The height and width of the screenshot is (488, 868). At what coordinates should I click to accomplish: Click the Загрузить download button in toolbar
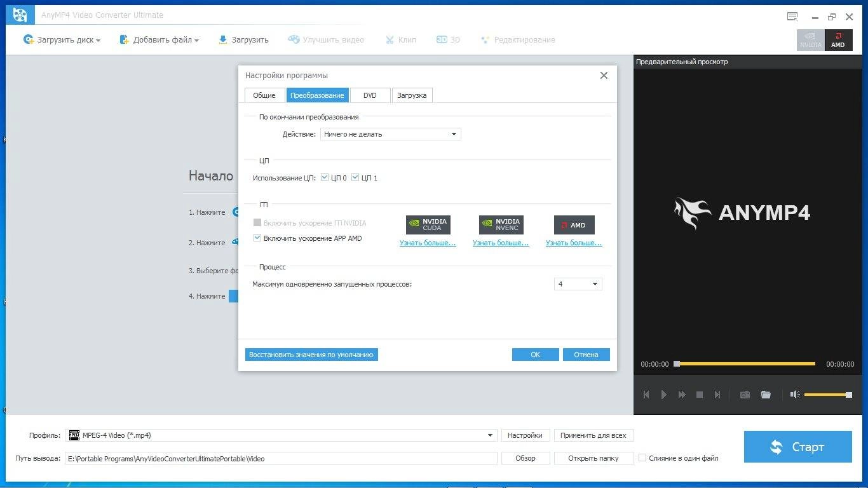[x=243, y=40]
